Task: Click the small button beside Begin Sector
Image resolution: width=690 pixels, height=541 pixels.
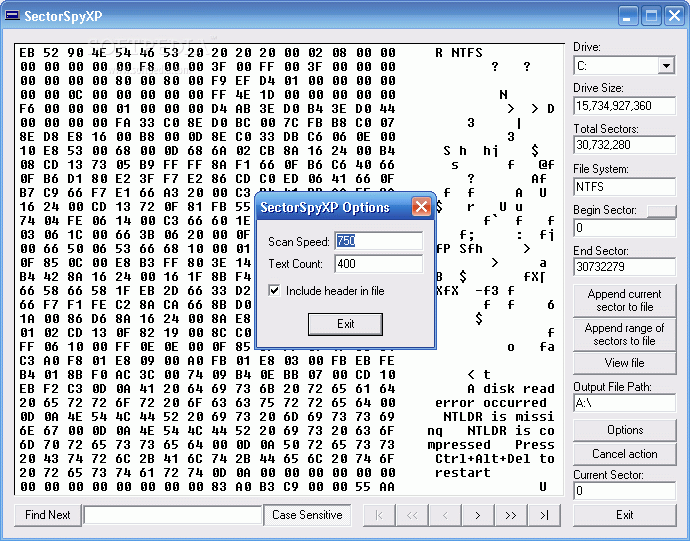Action: [661, 211]
